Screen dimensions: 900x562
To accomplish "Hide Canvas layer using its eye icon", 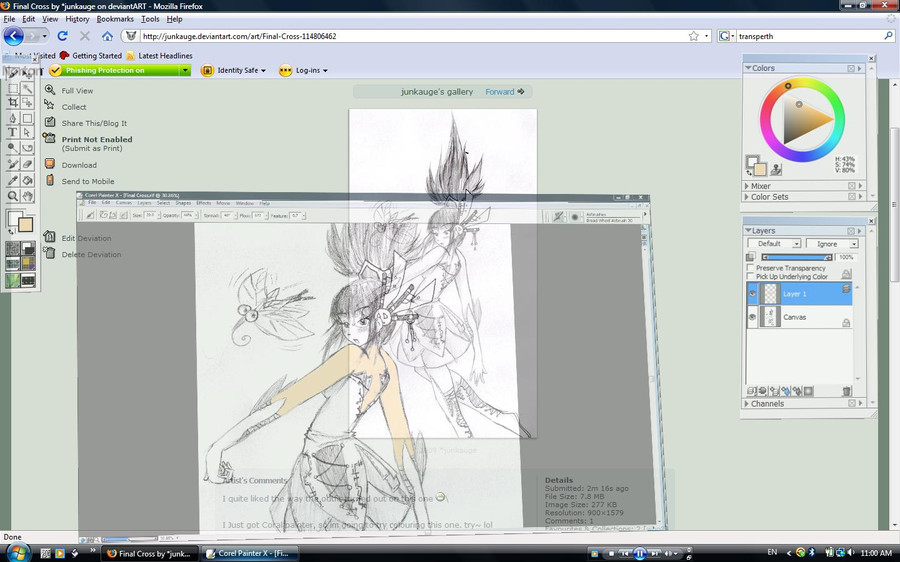I will point(752,317).
